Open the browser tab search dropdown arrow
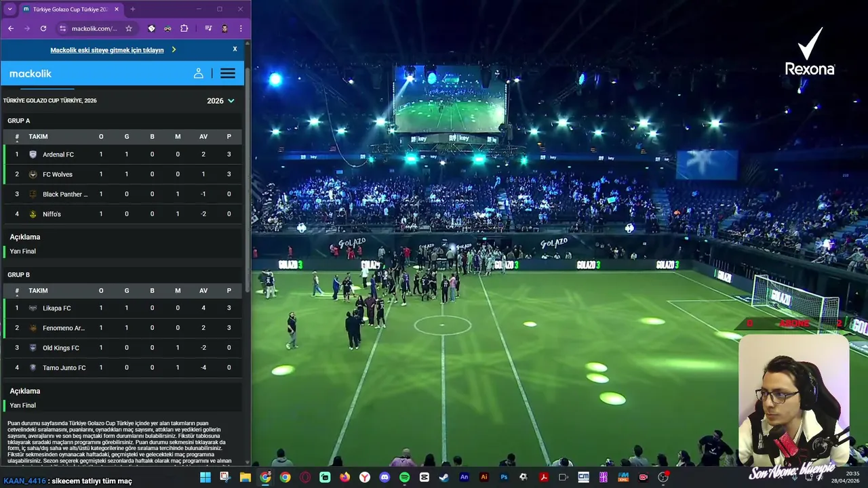The height and width of the screenshot is (488, 868). pyautogui.click(x=9, y=9)
